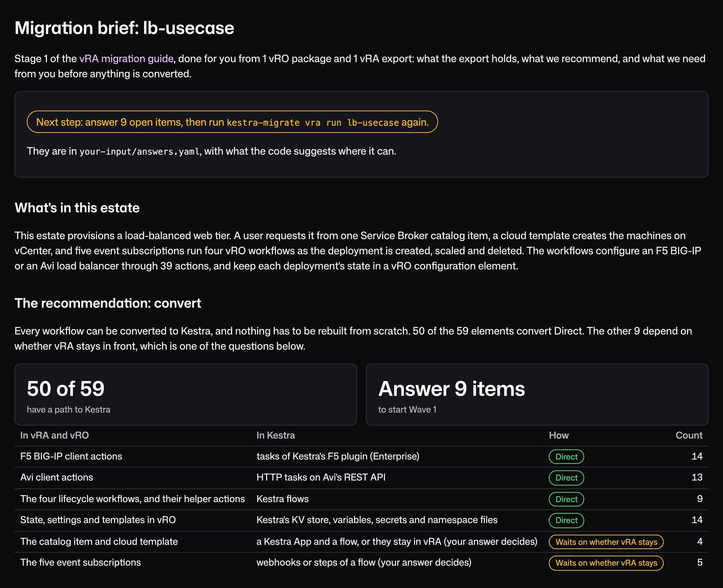Click the 'In Kestra' column header

tap(276, 435)
